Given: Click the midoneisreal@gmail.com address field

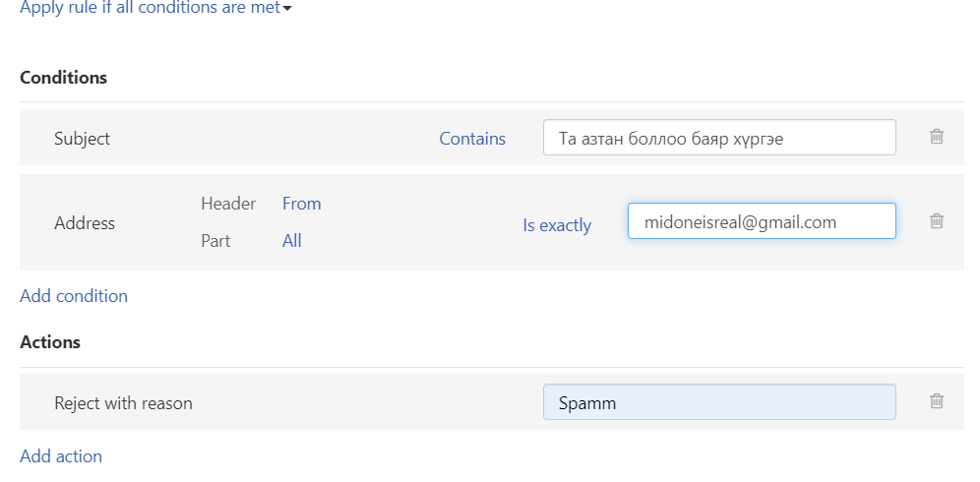Looking at the screenshot, I should [x=762, y=220].
